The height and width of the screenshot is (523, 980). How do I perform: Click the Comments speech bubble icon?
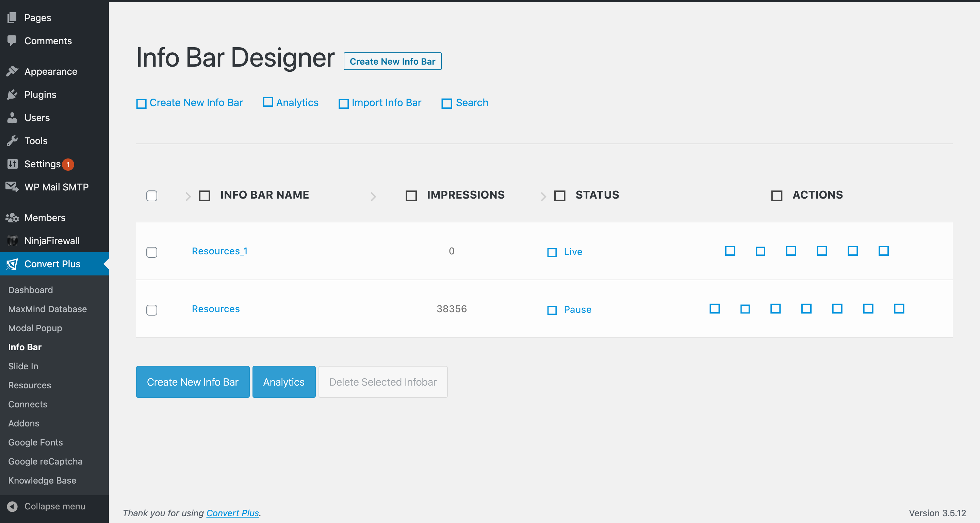tap(12, 41)
